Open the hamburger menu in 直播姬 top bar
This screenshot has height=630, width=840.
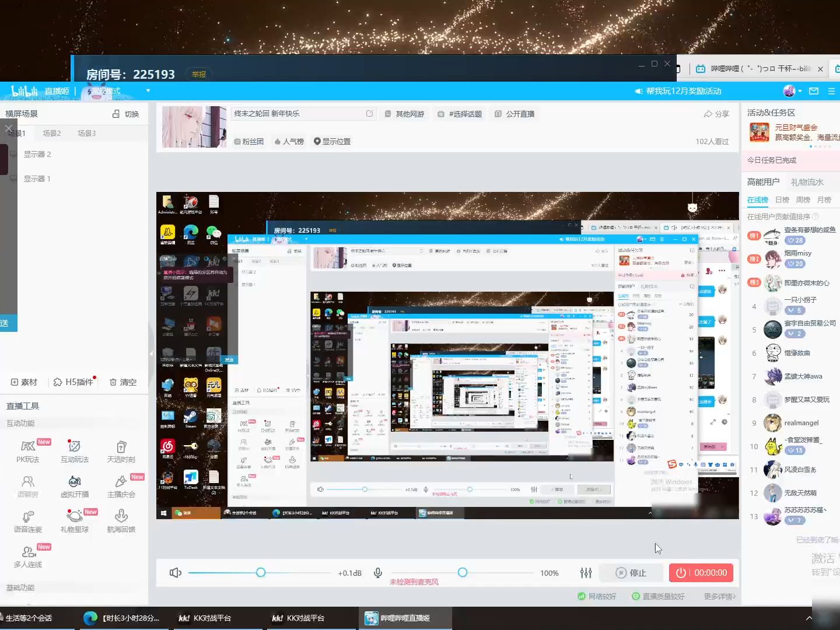[831, 91]
